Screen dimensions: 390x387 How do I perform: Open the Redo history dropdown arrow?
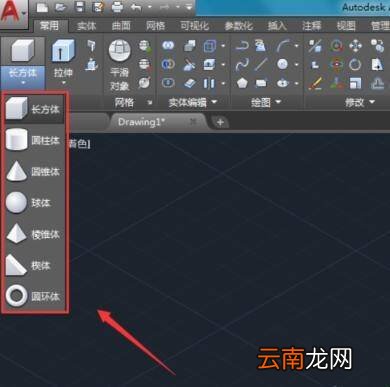click(178, 7)
